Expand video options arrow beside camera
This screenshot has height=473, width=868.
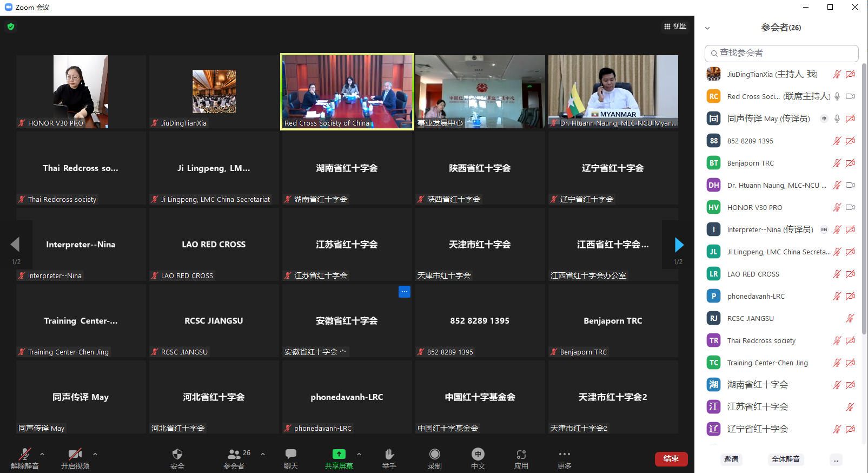click(95, 454)
